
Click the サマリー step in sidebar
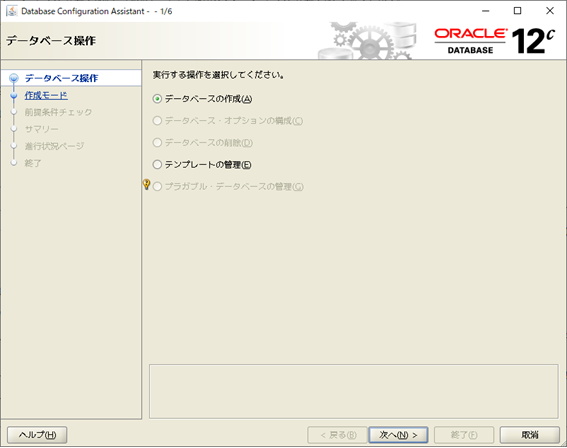pos(41,129)
